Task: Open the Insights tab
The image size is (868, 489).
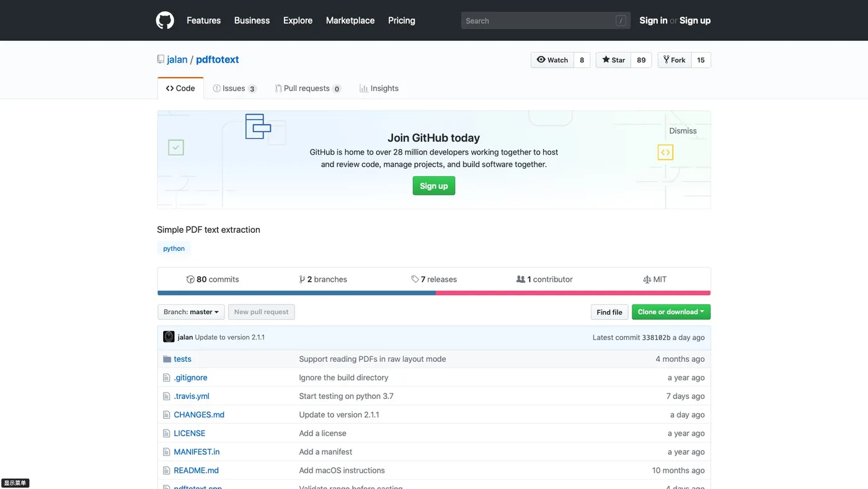Action: point(379,88)
